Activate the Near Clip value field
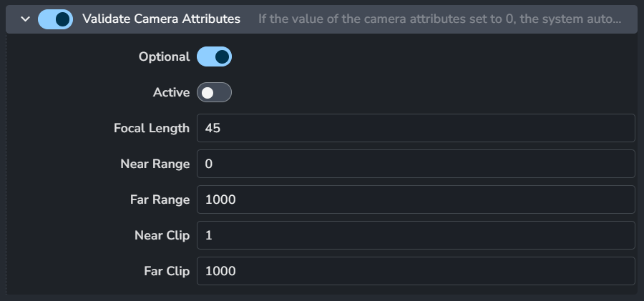644x301 pixels. (416, 235)
